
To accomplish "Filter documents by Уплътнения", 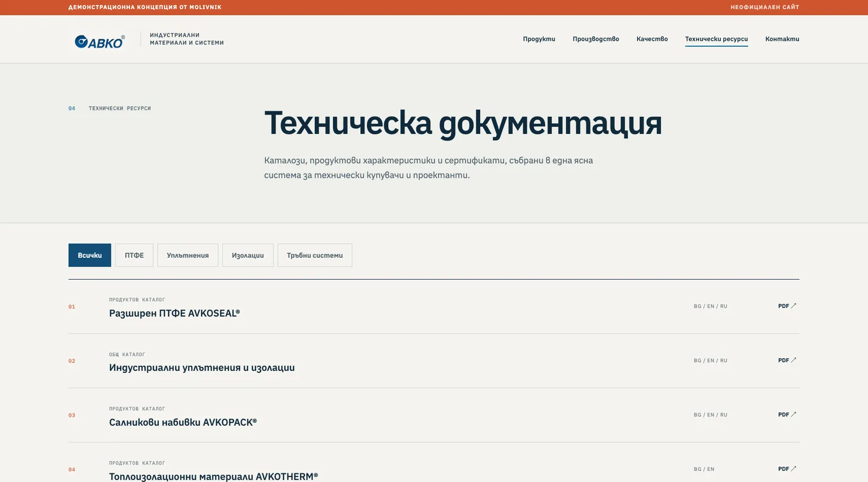I will (x=188, y=255).
